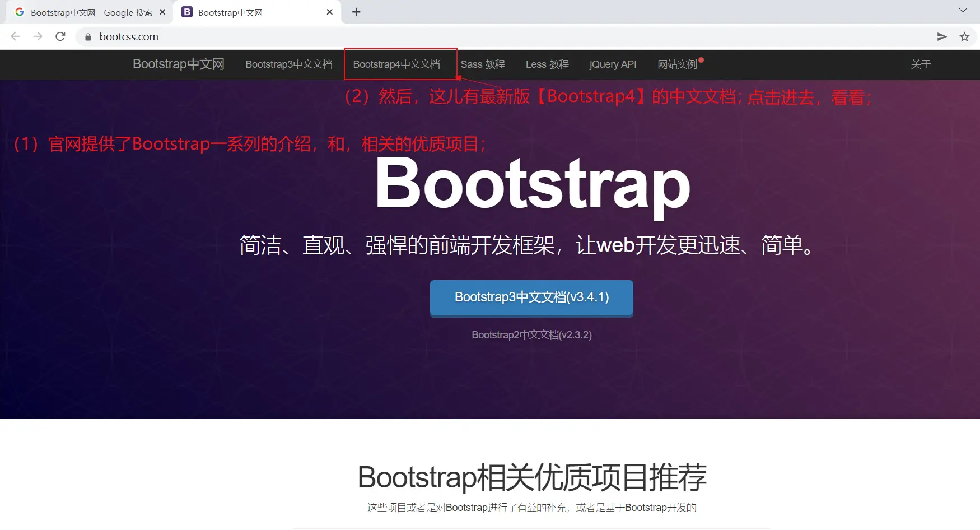Open a new browser tab
Screen dimensions: 980x530
[356, 12]
